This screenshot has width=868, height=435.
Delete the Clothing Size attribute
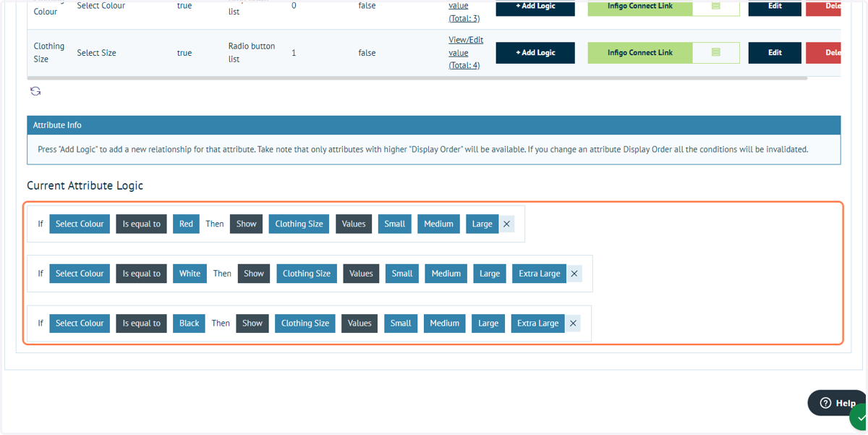point(825,52)
